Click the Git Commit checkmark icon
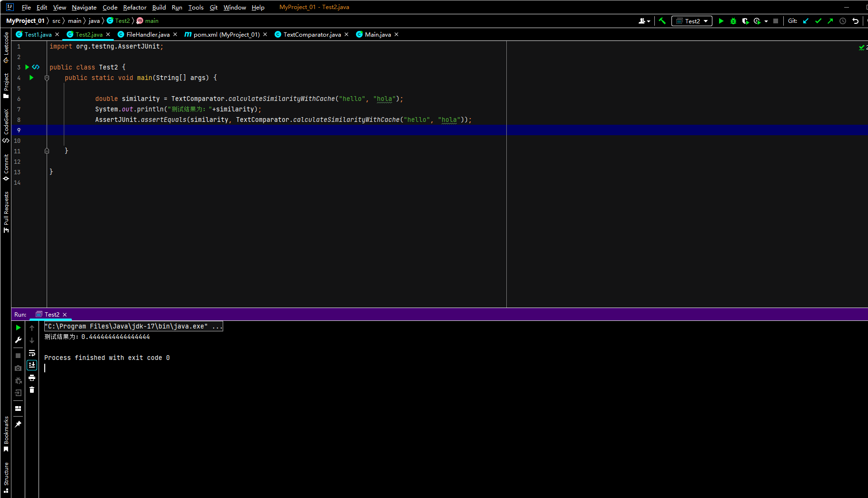Image resolution: width=868 pixels, height=498 pixels. click(x=818, y=21)
